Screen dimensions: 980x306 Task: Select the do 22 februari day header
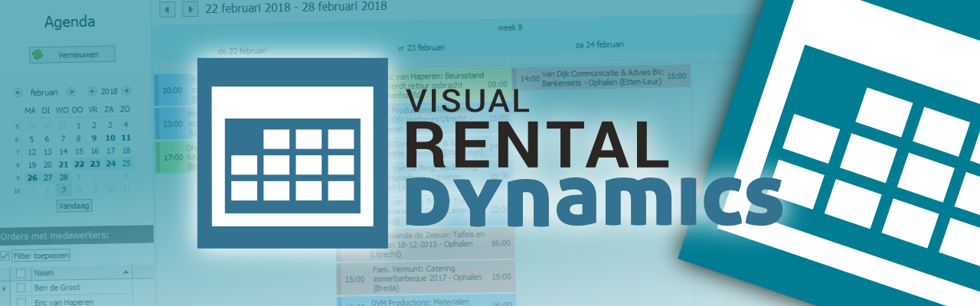[242, 50]
